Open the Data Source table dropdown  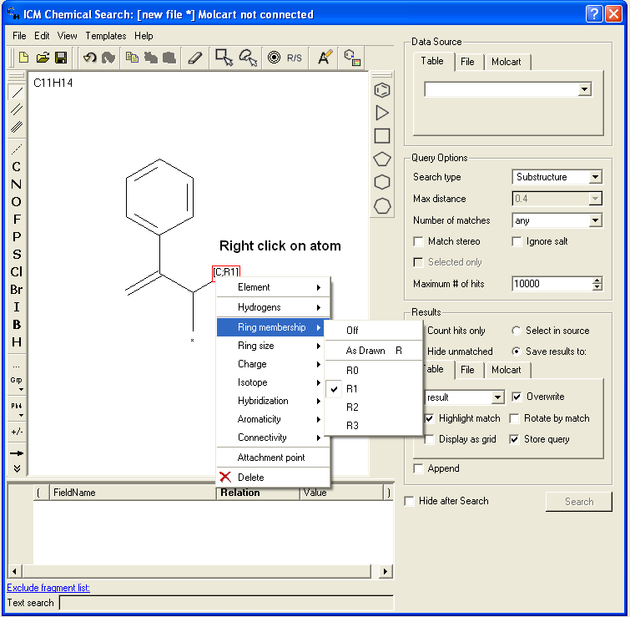click(x=585, y=89)
